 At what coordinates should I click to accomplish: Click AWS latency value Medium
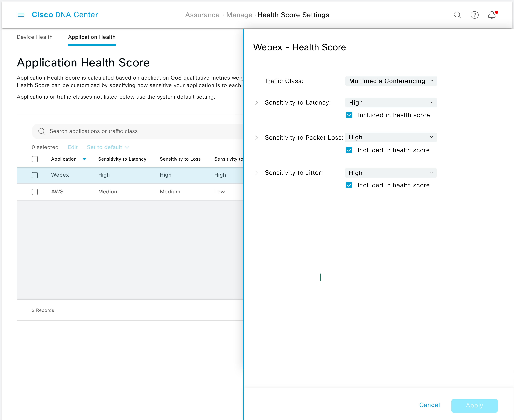108,192
